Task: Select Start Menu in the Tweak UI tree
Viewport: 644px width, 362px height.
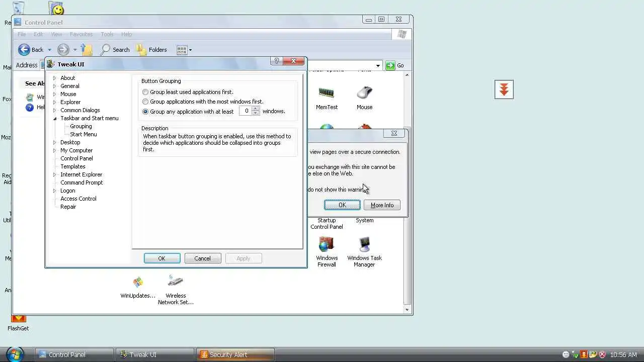Action: pyautogui.click(x=83, y=134)
